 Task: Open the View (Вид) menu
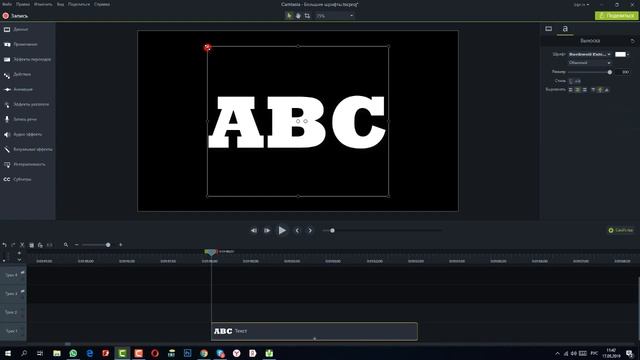[60, 4]
